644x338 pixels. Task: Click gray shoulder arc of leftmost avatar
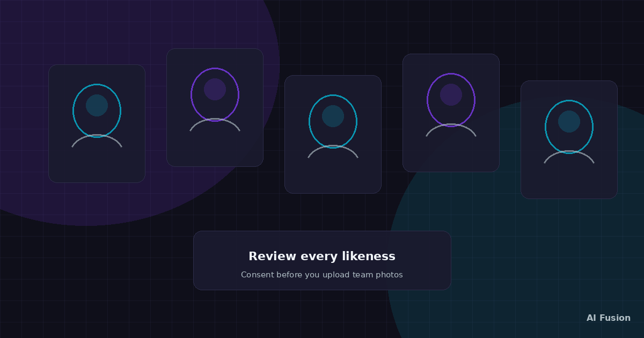[x=97, y=140]
